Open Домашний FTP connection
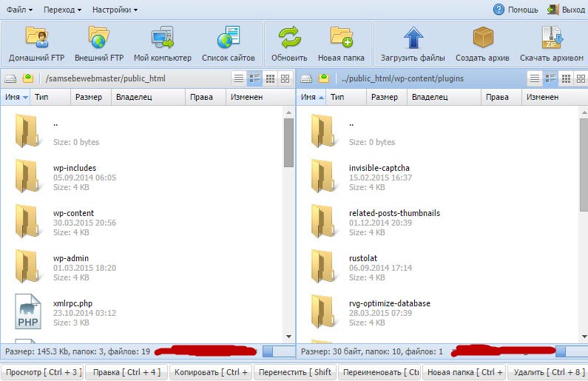 pos(36,43)
